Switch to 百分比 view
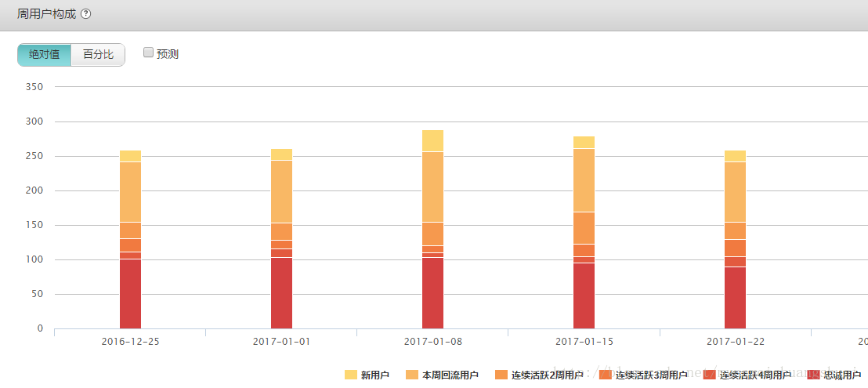This screenshot has width=868, height=388. (x=98, y=55)
